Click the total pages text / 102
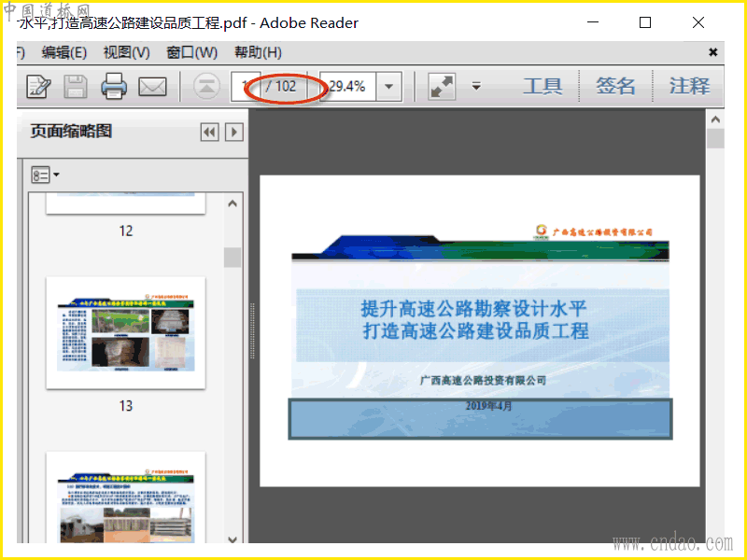747x560 pixels. pos(282,86)
